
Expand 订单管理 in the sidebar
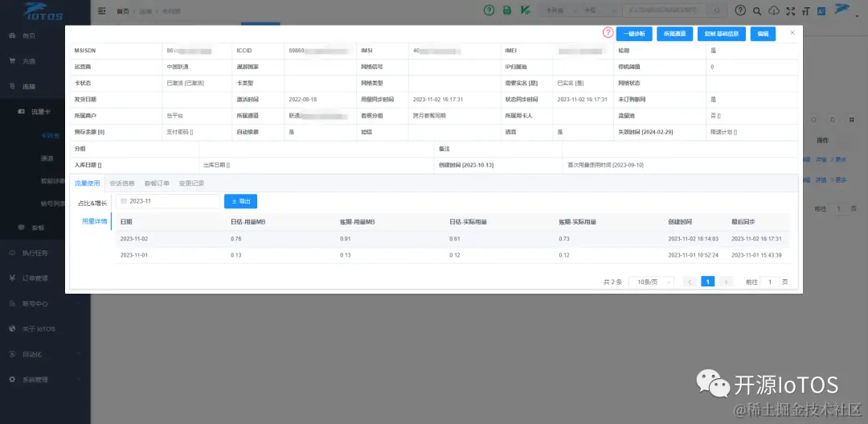coord(35,278)
